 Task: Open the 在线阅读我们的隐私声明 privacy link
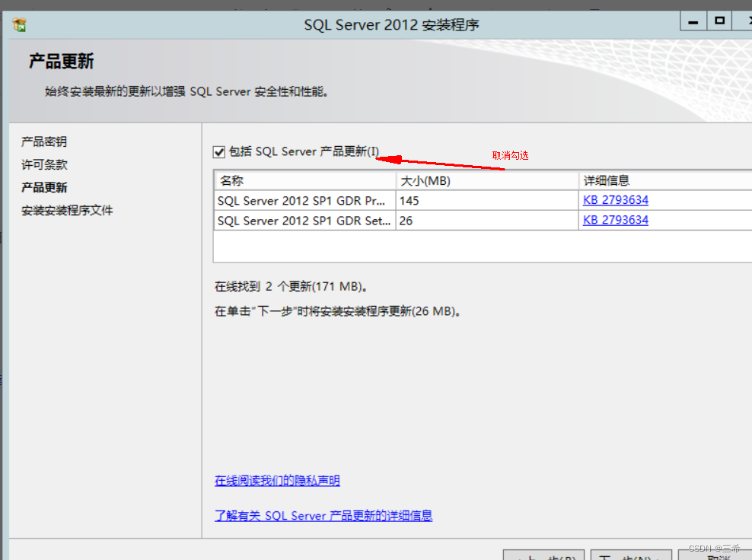point(277,480)
